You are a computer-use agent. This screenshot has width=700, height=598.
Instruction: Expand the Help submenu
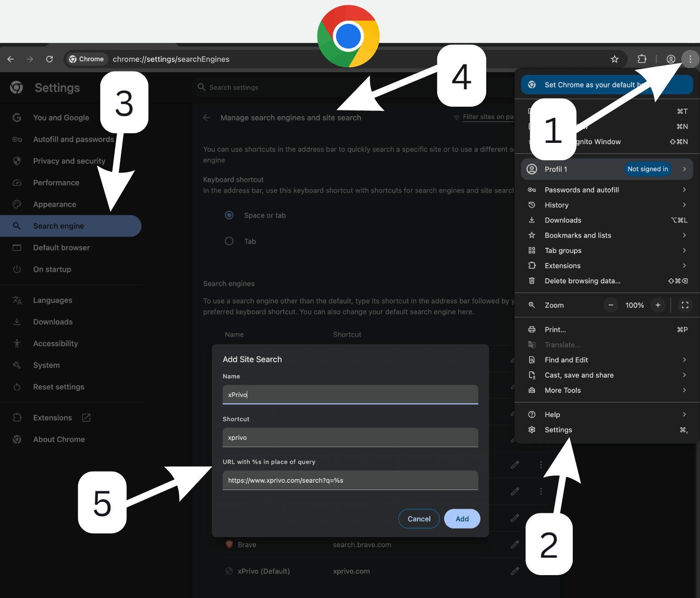(x=607, y=415)
